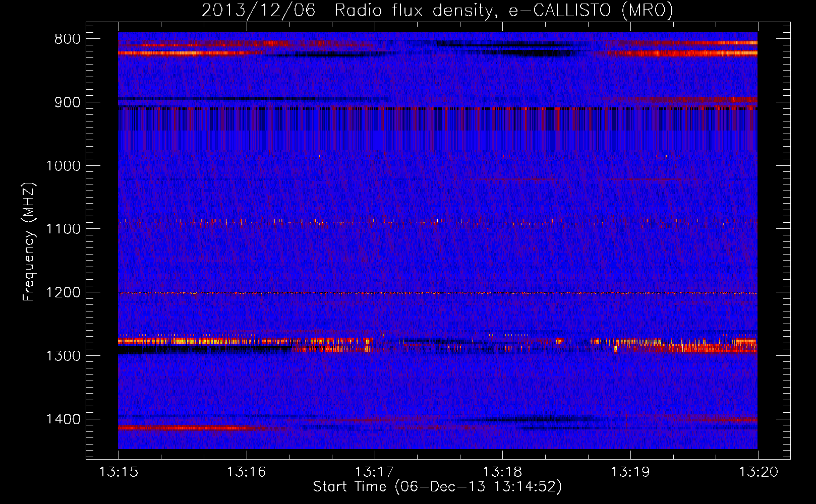Click the "Start Time (06-Dec-13 13:14:52)" label

click(x=437, y=487)
